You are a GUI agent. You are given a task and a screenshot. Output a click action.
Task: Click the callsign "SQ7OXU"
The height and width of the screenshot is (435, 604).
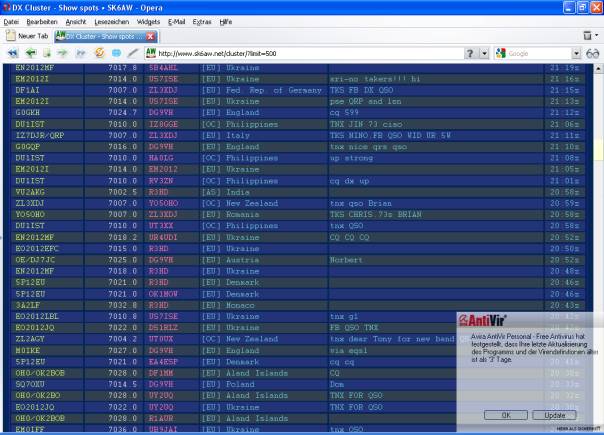point(30,384)
